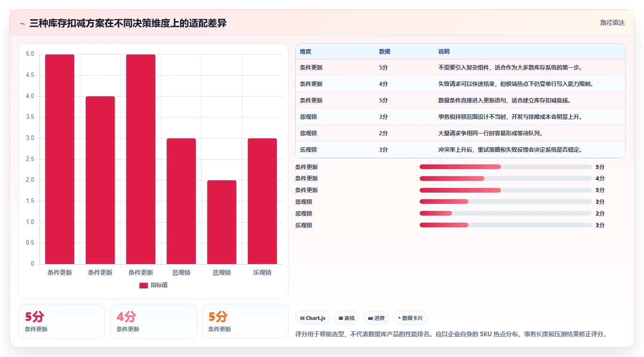
Task: Select the Chart.js tag pill
Action: click(x=313, y=318)
